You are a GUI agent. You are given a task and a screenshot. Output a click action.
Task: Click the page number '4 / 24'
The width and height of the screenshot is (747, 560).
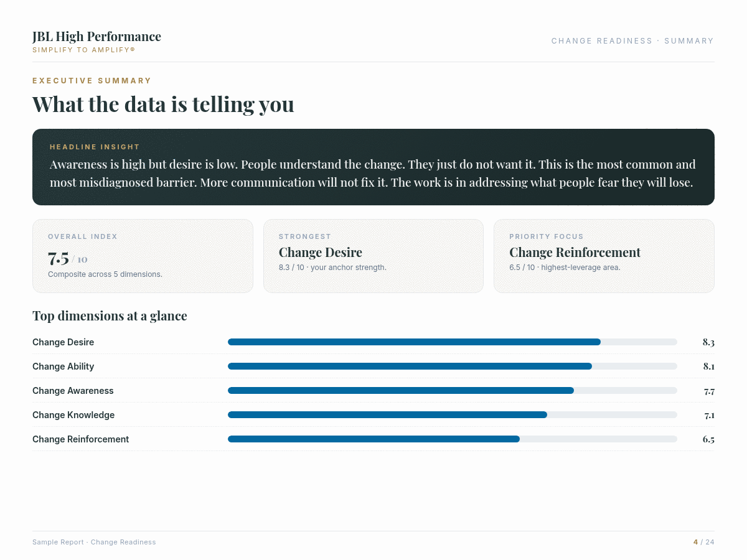click(x=704, y=543)
